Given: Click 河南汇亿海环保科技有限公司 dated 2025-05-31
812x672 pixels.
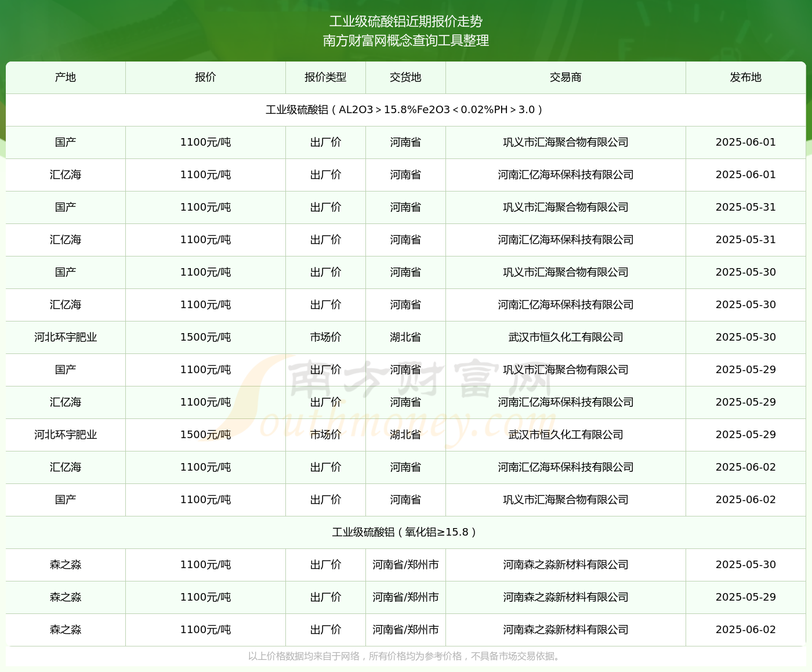Looking at the screenshot, I should pyautogui.click(x=565, y=240).
